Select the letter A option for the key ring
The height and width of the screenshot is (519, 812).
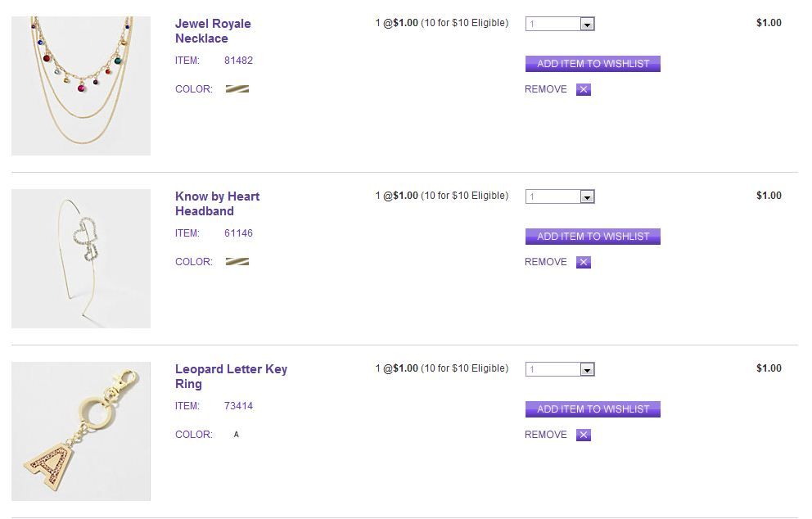(237, 435)
